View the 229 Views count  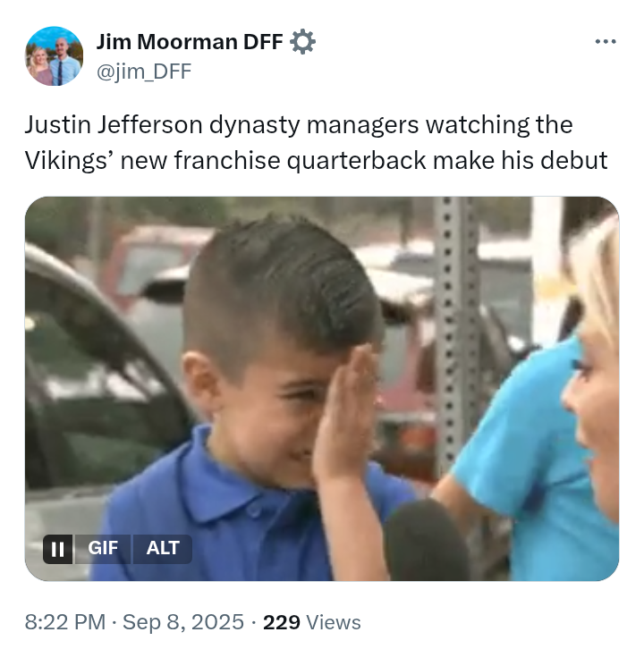(312, 622)
